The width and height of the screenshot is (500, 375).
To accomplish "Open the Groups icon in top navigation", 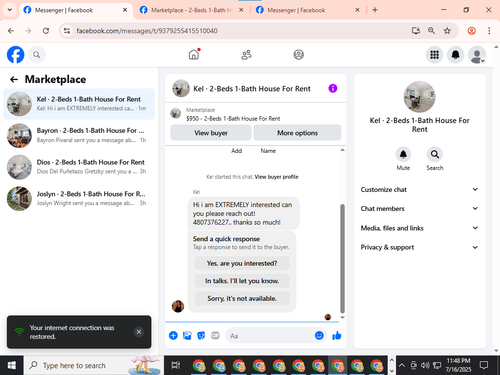I will point(298,55).
